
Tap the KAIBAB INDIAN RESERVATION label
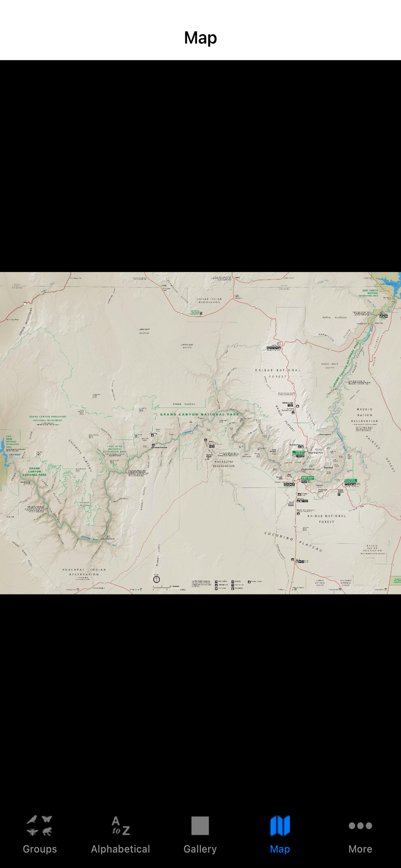click(x=210, y=300)
